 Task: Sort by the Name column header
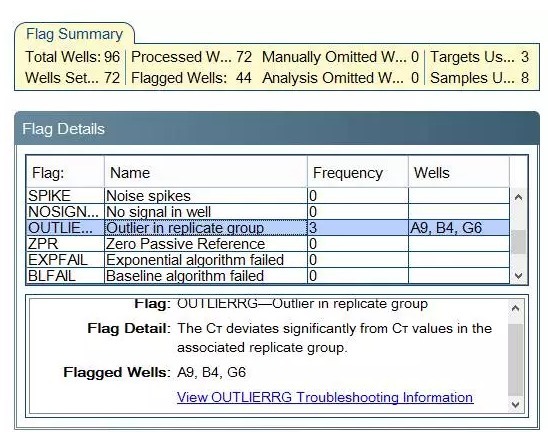[206, 173]
